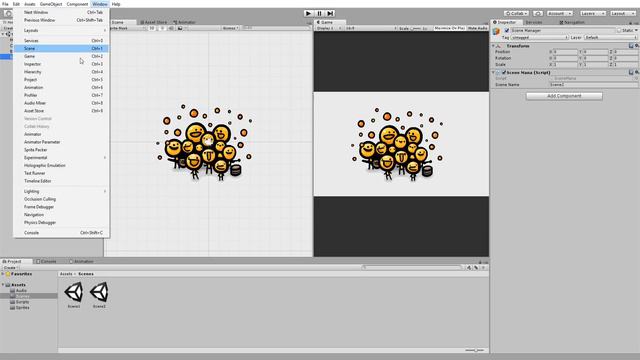This screenshot has width=640, height=360.
Task: Toggle Maximize On Play in Game view
Action: (449, 28)
